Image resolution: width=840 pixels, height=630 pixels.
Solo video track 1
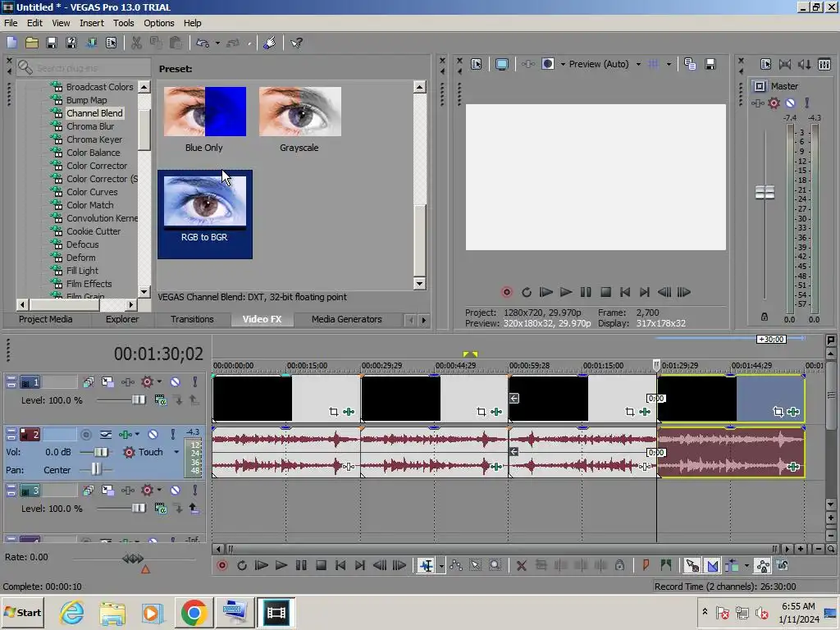[x=195, y=382]
